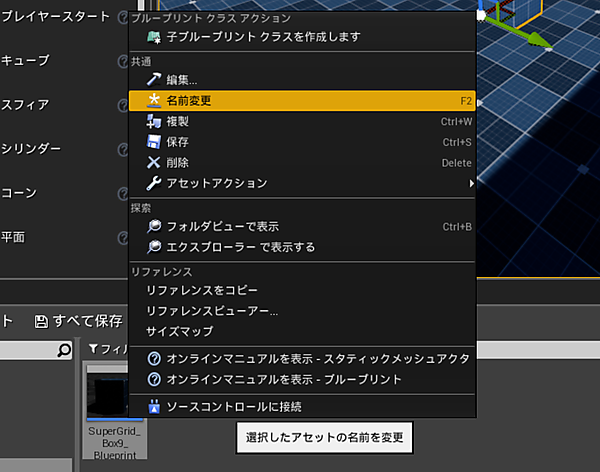Click the ソースコントロールに接続 icon
The image size is (600, 472).
153,407
